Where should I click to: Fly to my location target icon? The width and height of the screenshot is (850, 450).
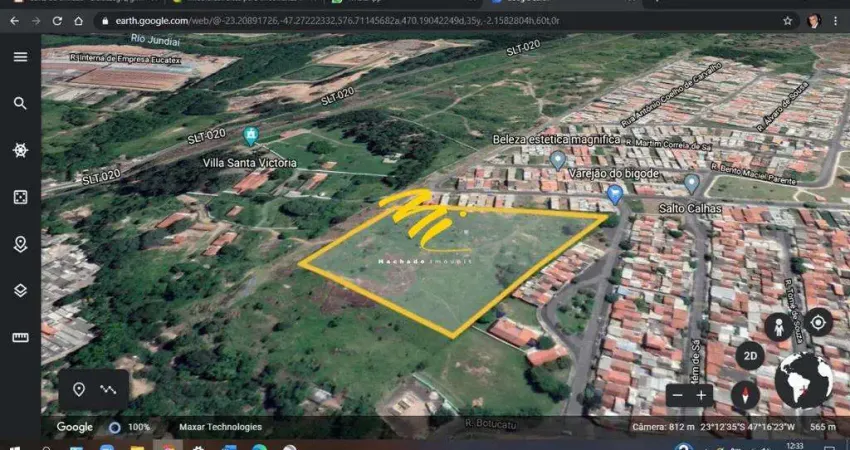[x=817, y=323]
